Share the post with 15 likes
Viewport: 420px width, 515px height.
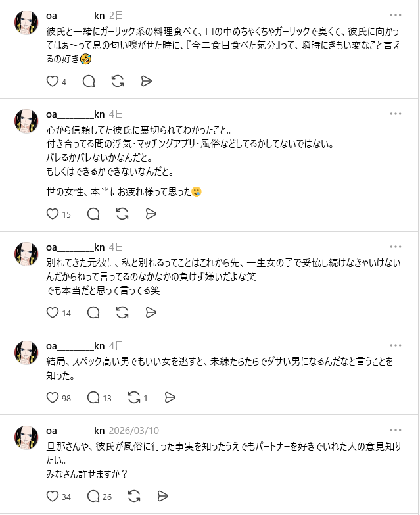click(151, 214)
